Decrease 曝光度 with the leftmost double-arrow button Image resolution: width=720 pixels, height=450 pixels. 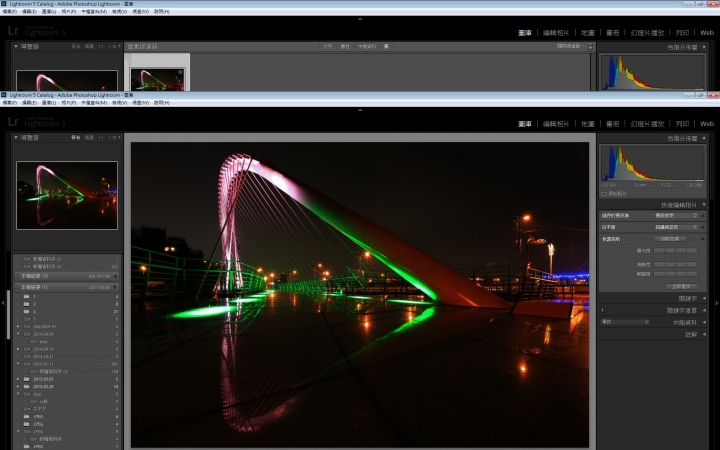pyautogui.click(x=659, y=251)
